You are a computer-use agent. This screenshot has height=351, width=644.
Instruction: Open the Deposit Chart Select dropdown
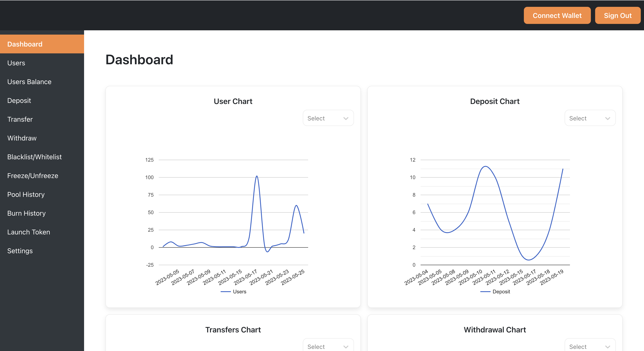point(590,118)
